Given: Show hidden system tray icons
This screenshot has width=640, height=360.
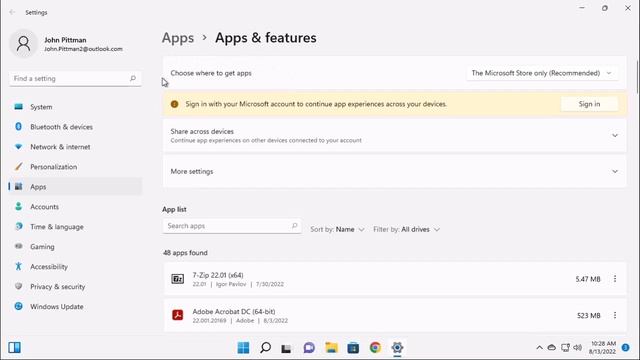Looking at the screenshot, I should [539, 348].
